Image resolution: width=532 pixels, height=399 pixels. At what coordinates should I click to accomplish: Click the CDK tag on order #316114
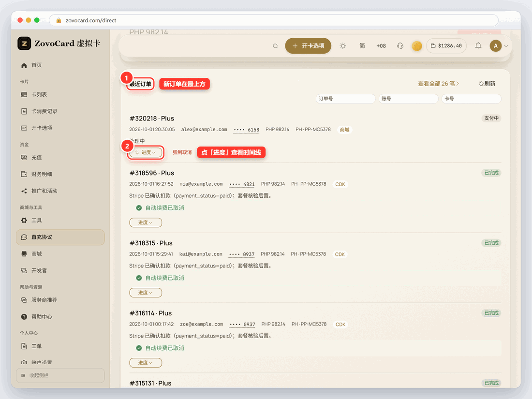click(x=340, y=325)
